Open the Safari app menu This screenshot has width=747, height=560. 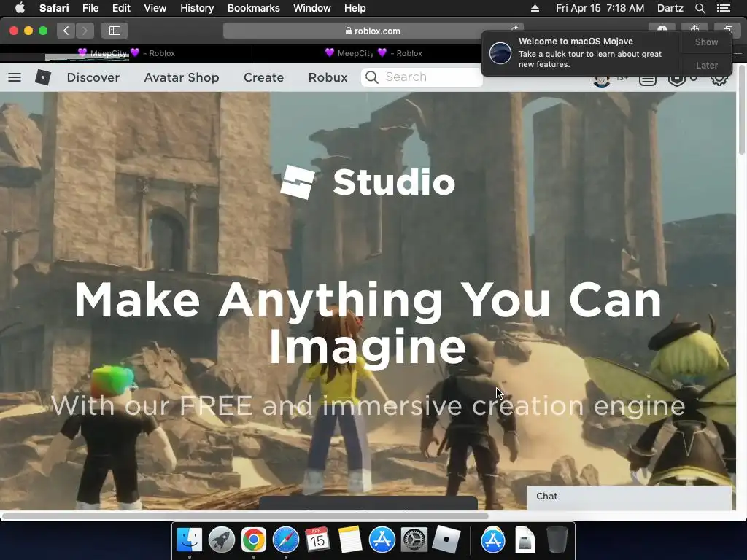(x=54, y=8)
